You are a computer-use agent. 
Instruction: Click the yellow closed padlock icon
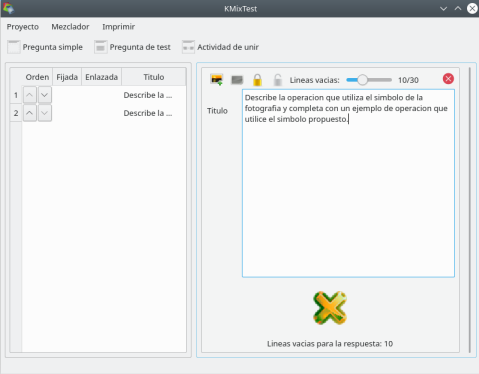257,80
